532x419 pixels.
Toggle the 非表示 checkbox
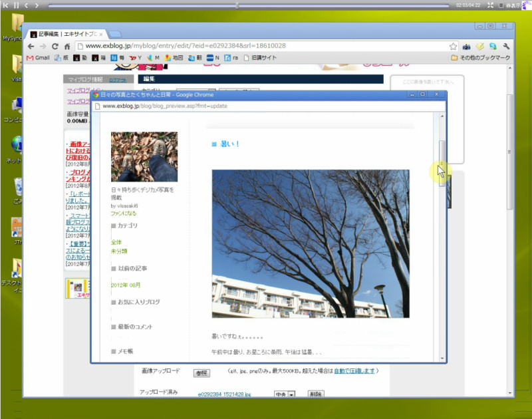501,5
